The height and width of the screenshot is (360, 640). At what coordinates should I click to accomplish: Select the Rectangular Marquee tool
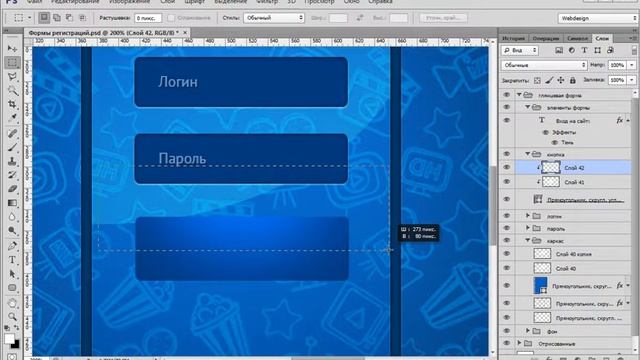point(12,62)
